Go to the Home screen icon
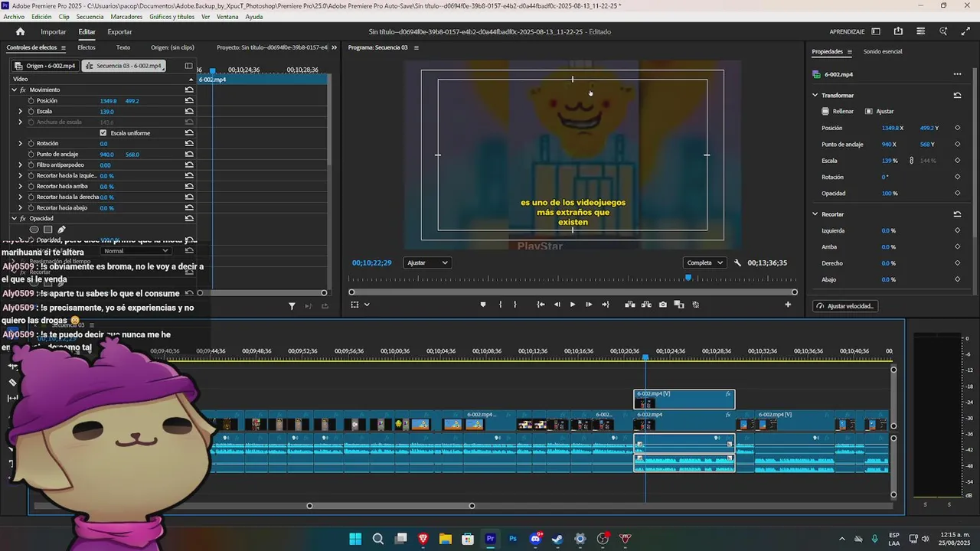This screenshot has height=551, width=980. pos(20,31)
